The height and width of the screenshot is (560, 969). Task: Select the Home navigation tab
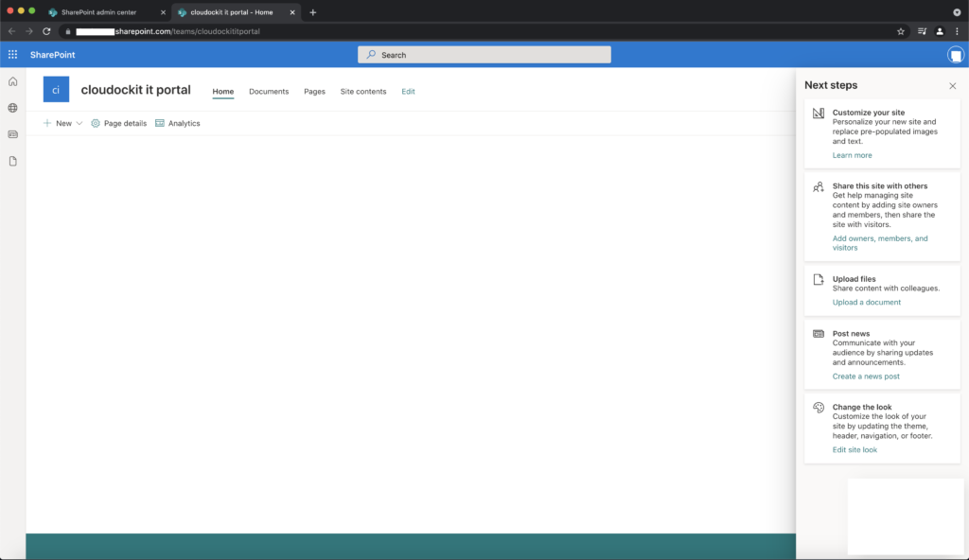click(x=223, y=92)
